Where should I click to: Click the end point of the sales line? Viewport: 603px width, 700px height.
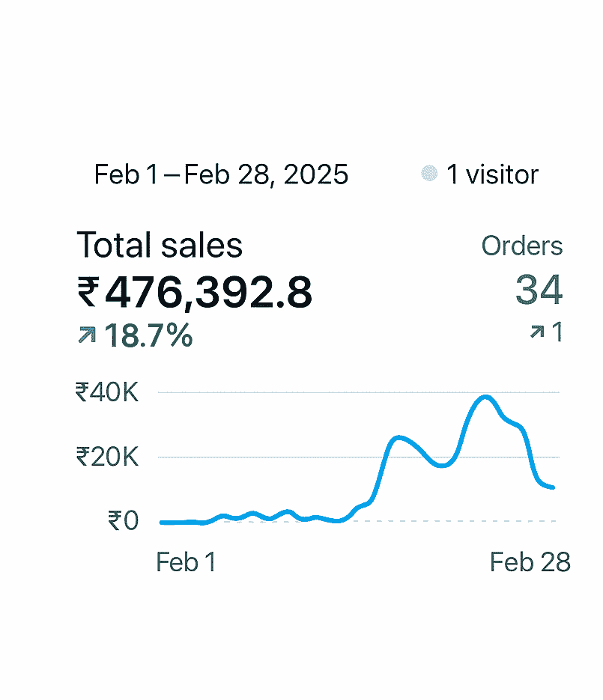(x=553, y=487)
